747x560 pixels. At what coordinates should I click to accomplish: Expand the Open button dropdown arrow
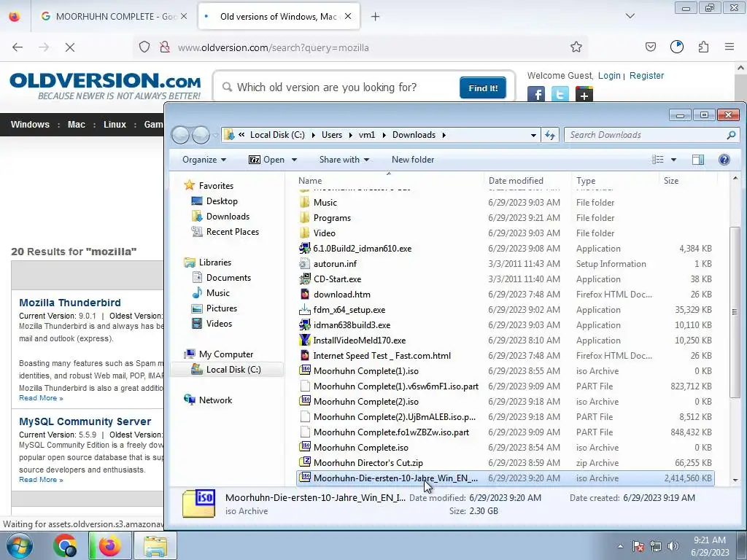294,160
